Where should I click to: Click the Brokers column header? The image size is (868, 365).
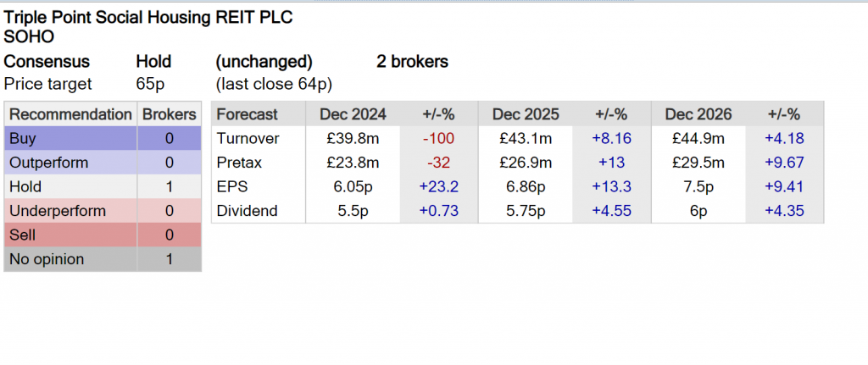point(170,114)
